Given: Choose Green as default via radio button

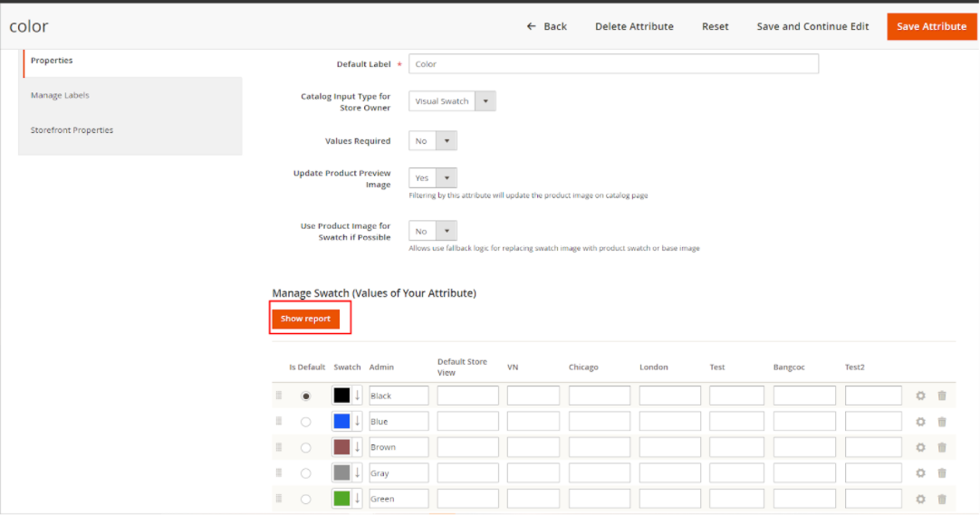Looking at the screenshot, I should point(306,499).
